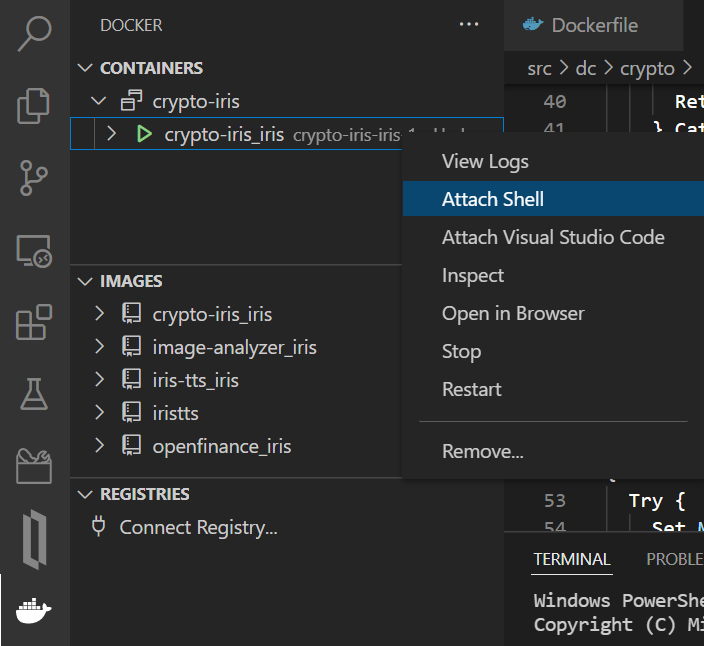
Task: Switch to the Dockerfile editor tab
Action: [x=594, y=25]
